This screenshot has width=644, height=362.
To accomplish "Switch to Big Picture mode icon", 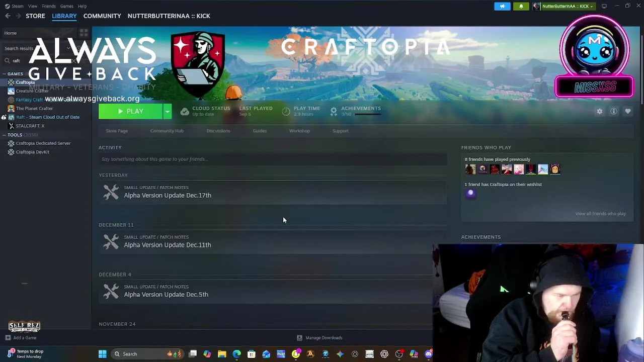I will [x=604, y=6].
